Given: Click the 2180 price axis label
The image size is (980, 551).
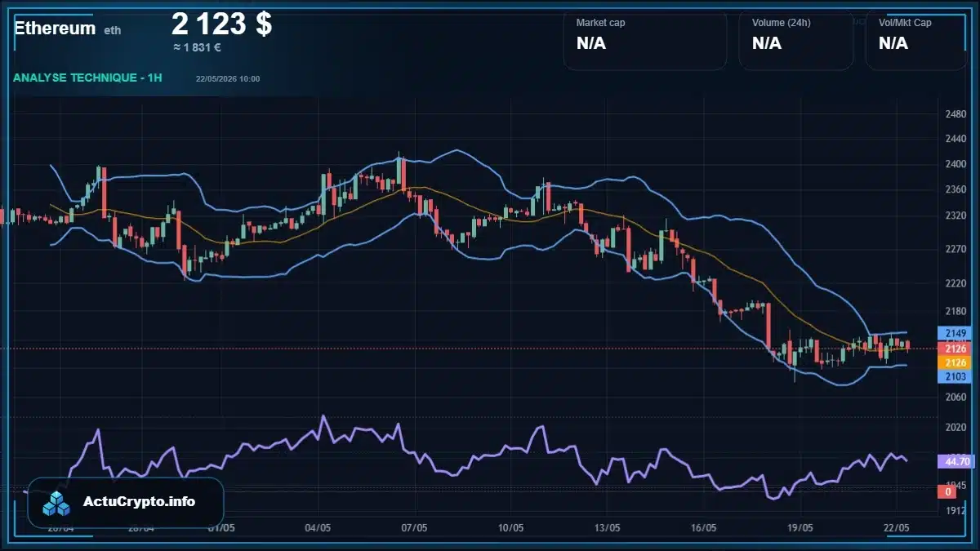Looking at the screenshot, I should point(955,312).
